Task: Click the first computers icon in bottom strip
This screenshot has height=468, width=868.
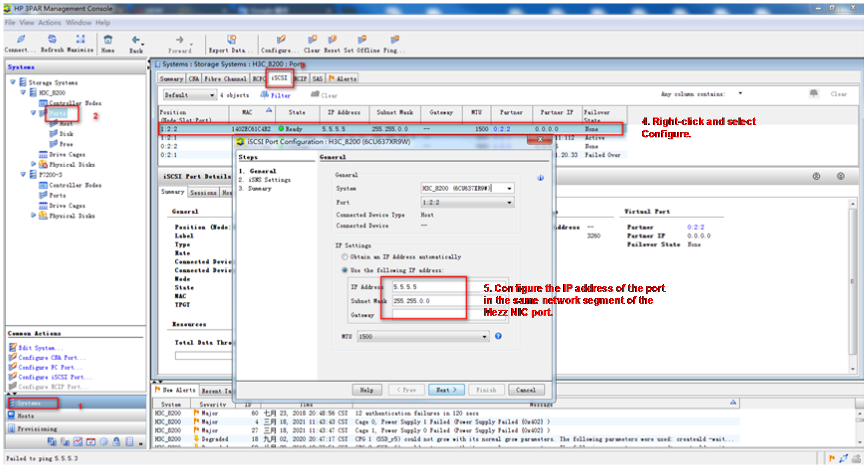Action: (x=52, y=441)
